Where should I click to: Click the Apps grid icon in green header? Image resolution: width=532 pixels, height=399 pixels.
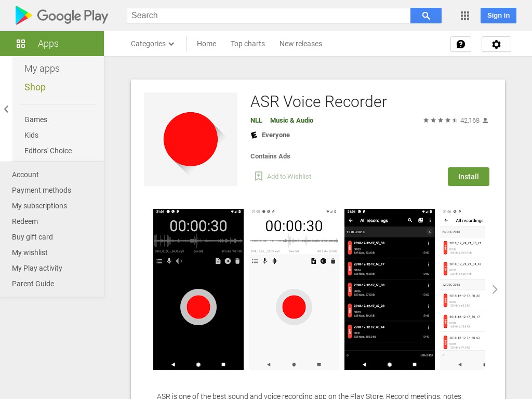tap(21, 44)
